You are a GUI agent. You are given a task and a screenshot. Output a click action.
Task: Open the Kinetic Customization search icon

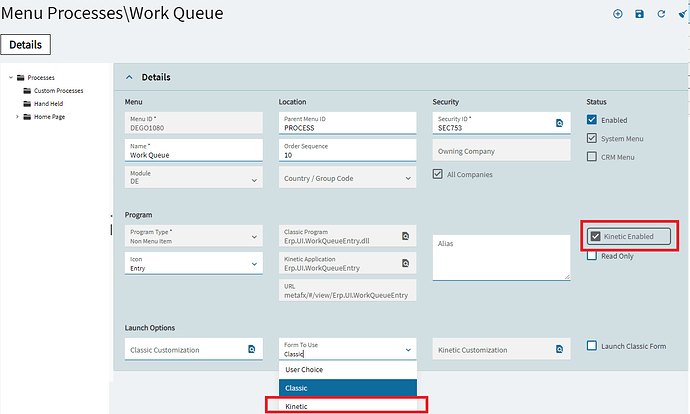[560, 349]
